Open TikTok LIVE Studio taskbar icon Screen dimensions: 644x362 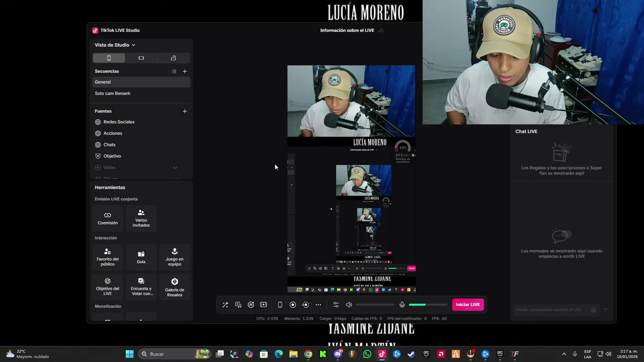point(382,354)
